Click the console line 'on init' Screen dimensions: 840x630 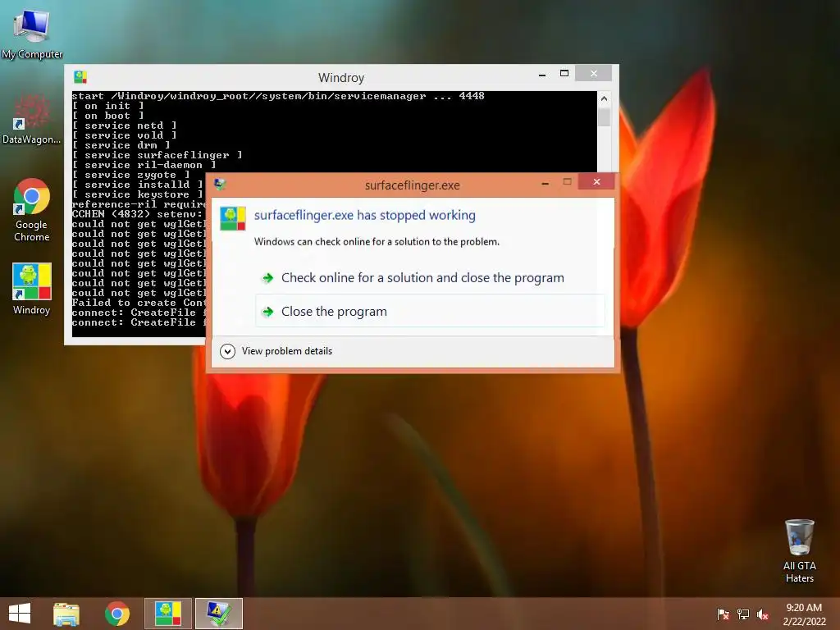click(x=107, y=106)
